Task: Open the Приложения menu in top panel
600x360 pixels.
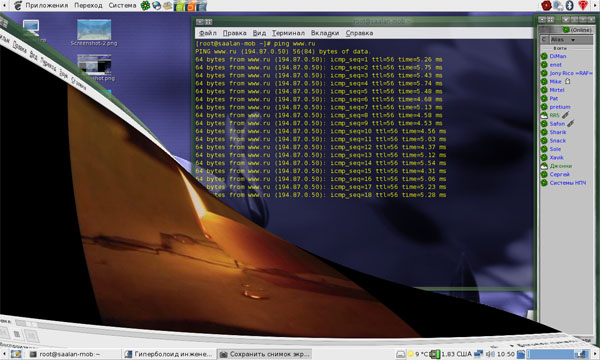Action: pyautogui.click(x=46, y=5)
